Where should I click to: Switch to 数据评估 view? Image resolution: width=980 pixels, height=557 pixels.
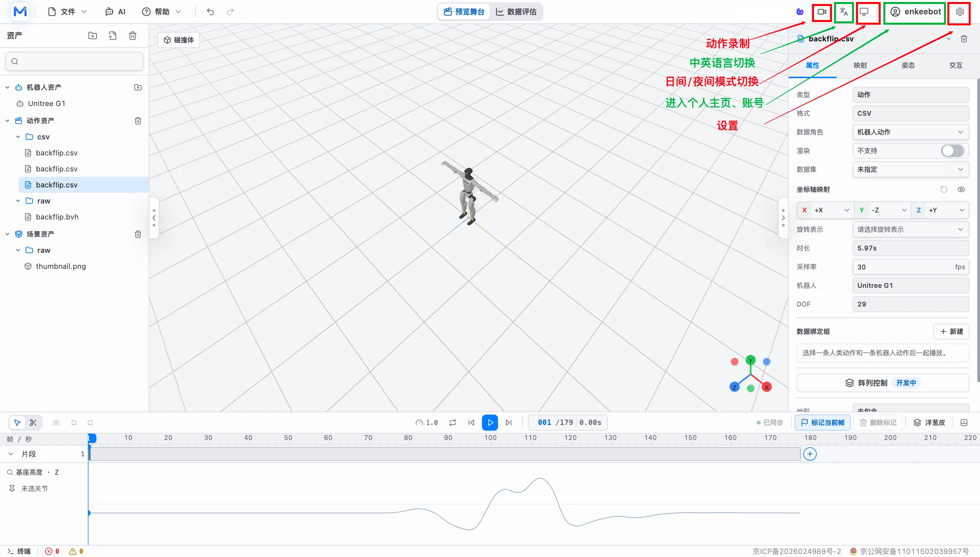tap(516, 12)
